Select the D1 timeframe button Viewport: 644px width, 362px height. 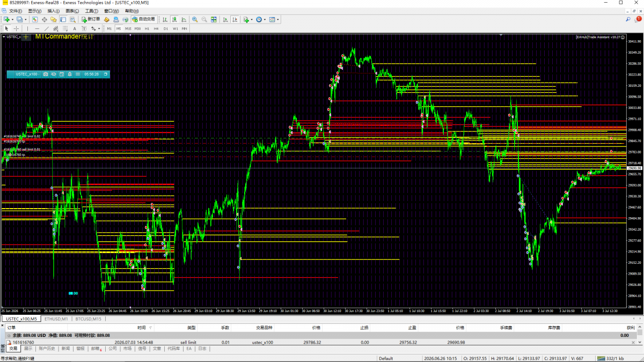(166, 28)
